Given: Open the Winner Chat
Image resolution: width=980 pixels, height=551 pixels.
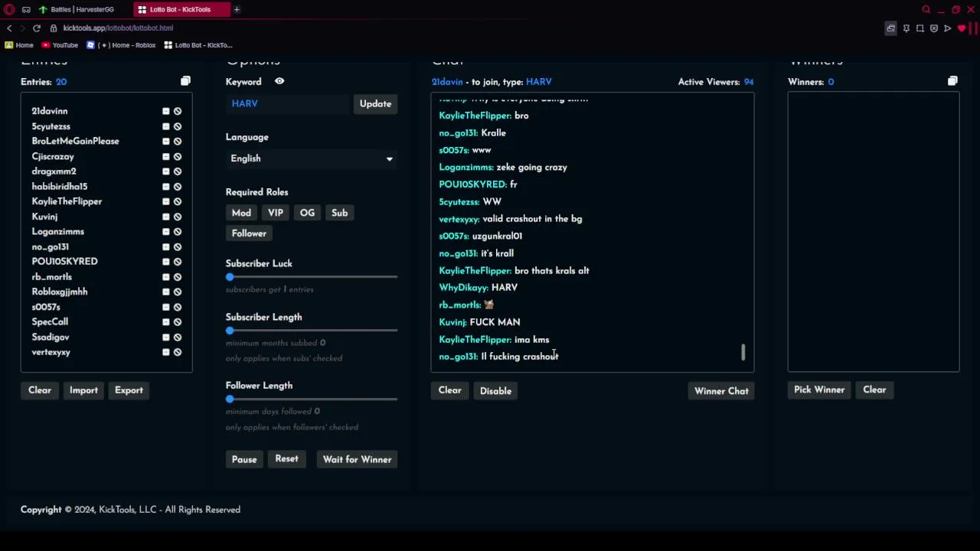Looking at the screenshot, I should pyautogui.click(x=721, y=391).
